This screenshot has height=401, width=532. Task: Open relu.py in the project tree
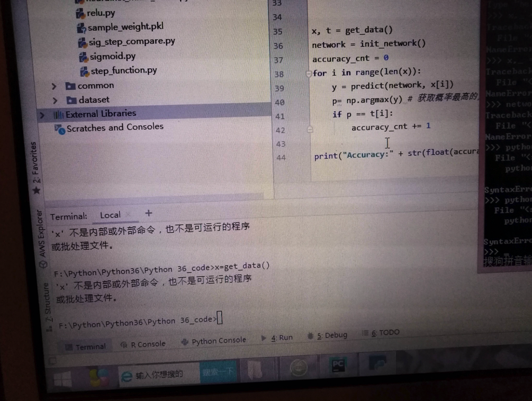pyautogui.click(x=101, y=13)
